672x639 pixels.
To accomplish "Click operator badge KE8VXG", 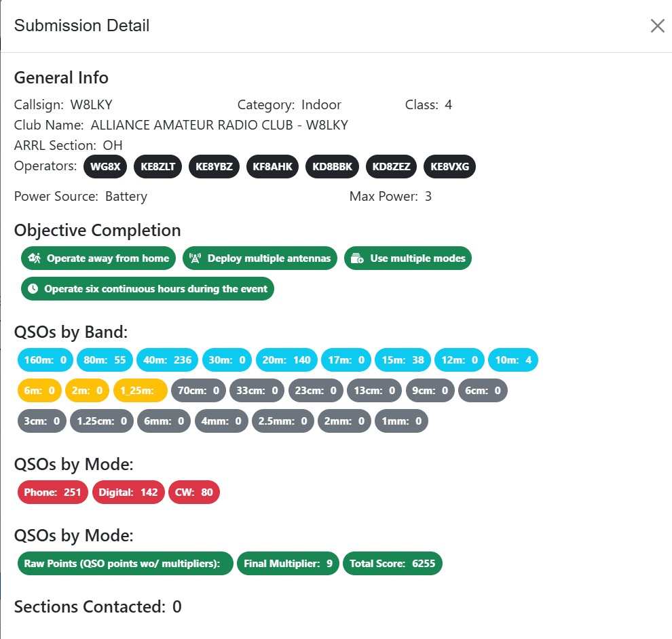I will click(449, 167).
